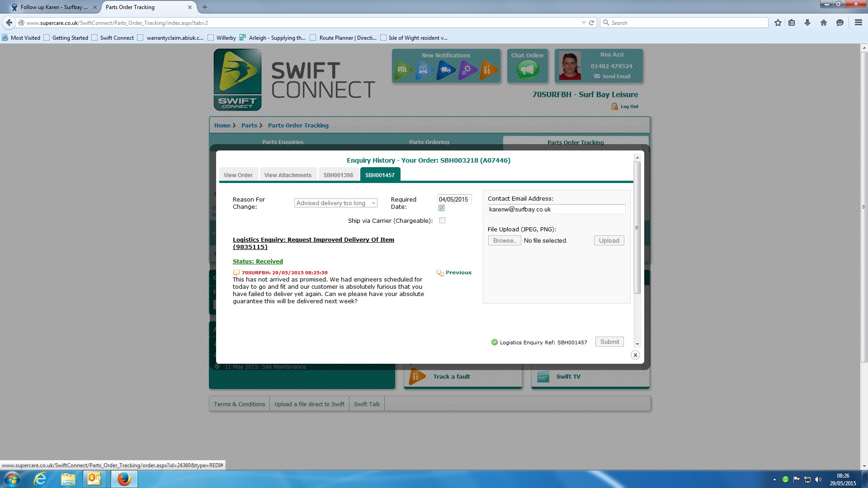
Task: Open the View Attachments tab
Action: [288, 175]
